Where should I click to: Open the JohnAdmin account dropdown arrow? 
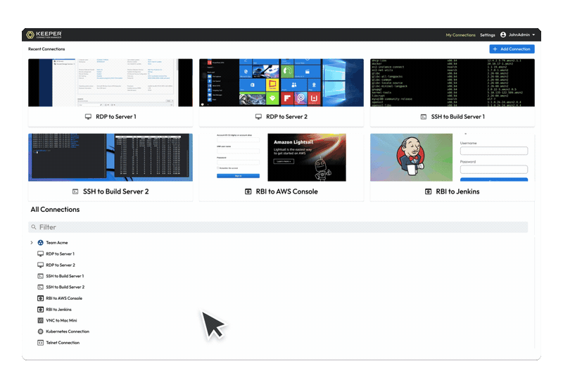pyautogui.click(x=534, y=34)
